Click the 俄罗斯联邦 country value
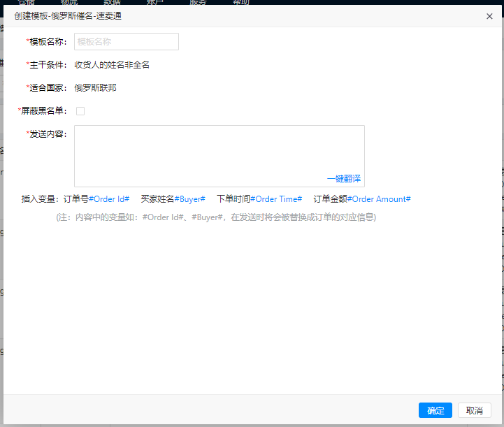 coord(95,88)
